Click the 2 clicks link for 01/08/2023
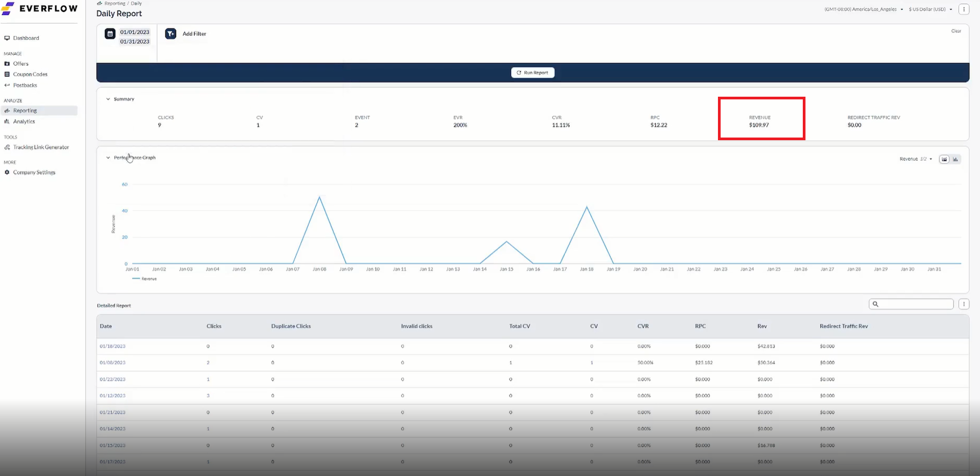This screenshot has height=476, width=980. [208, 363]
